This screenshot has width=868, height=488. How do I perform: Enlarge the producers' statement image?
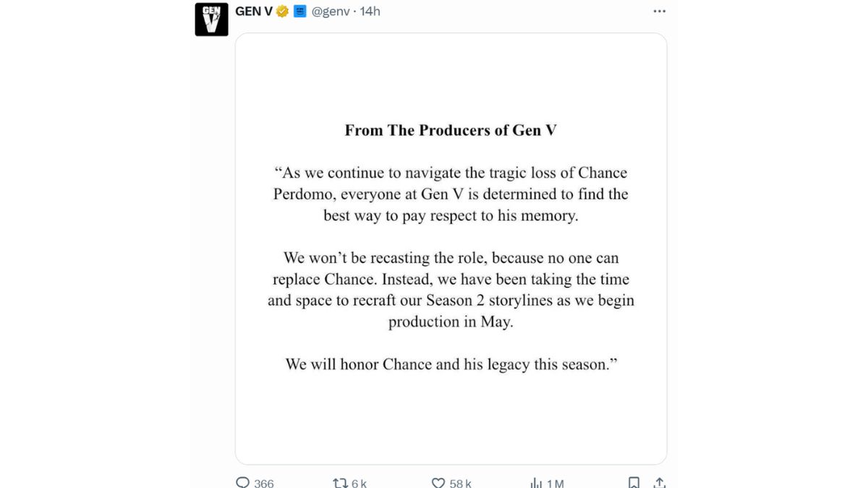coord(451,249)
